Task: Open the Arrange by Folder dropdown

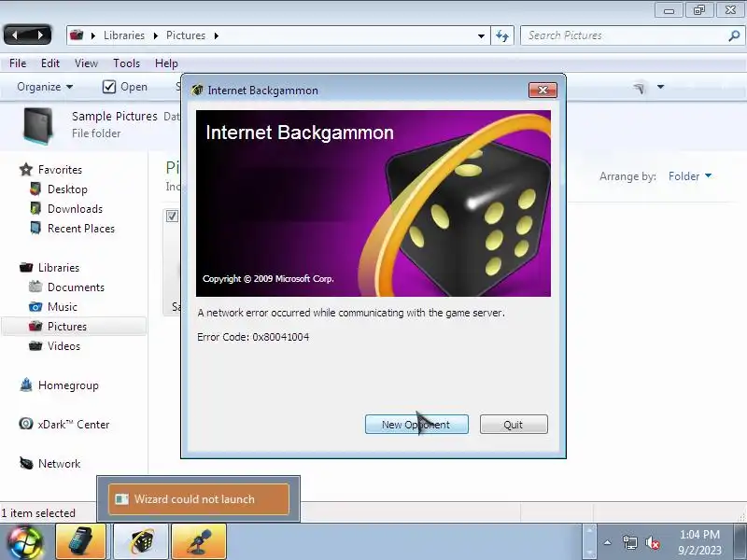Action: pos(690,176)
